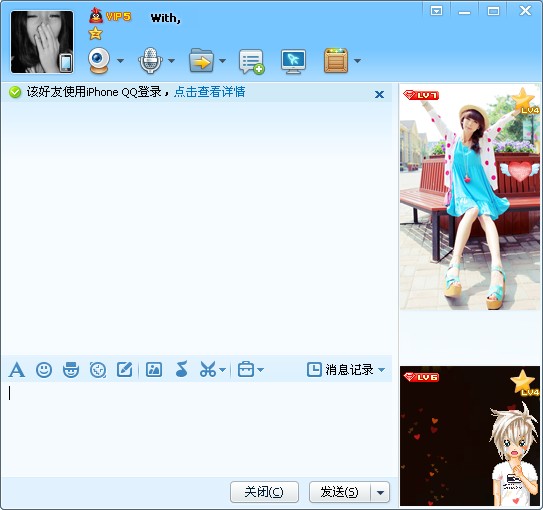
Task: Open the VIP magic emoticon icon
Action: click(x=71, y=369)
